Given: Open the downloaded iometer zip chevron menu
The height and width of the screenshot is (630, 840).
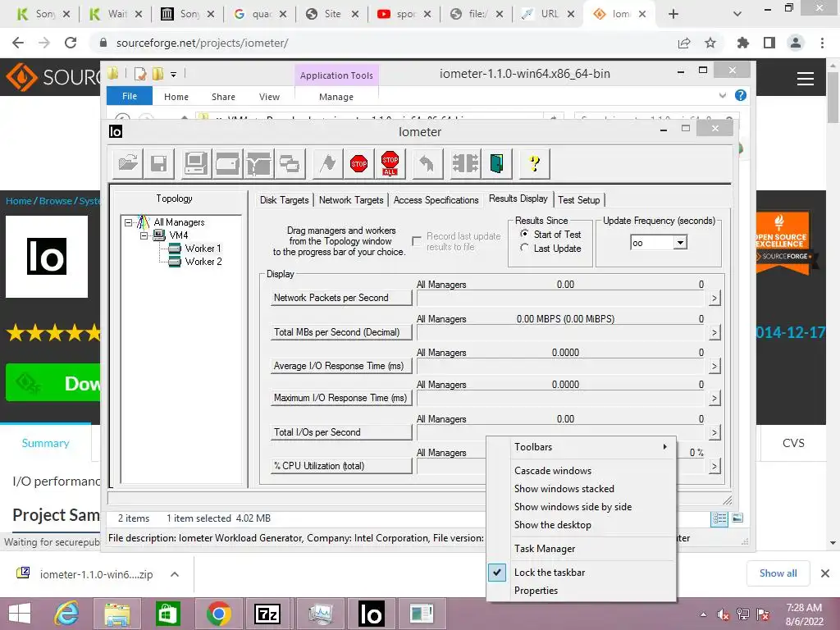Looking at the screenshot, I should pos(175,574).
